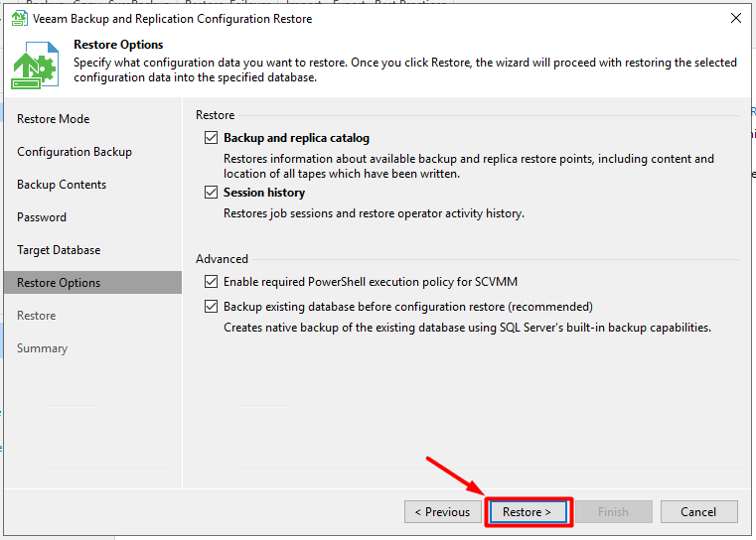
Task: Select the Summary step in sidebar
Action: 42,348
